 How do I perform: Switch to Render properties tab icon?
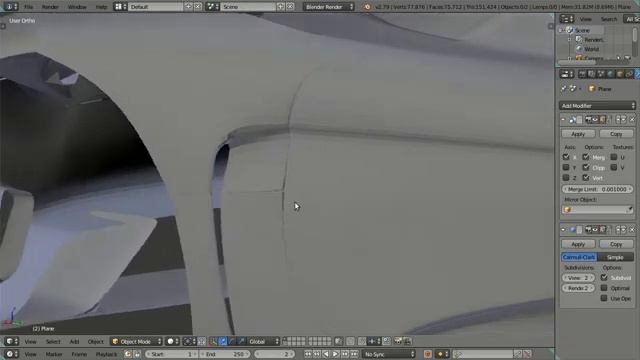pos(582,74)
